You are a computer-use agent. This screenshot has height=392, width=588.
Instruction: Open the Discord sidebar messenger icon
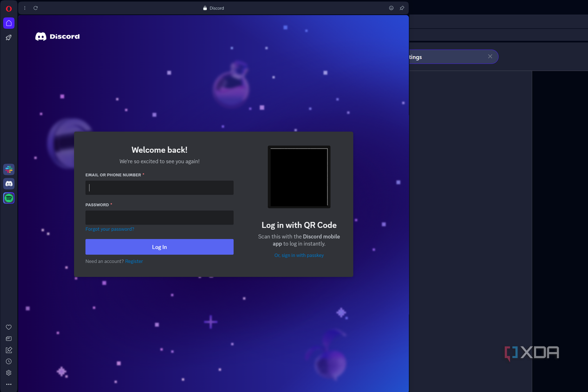[x=9, y=184]
